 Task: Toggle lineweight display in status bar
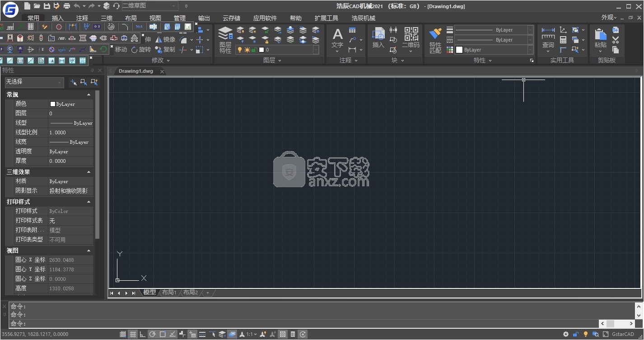click(202, 335)
